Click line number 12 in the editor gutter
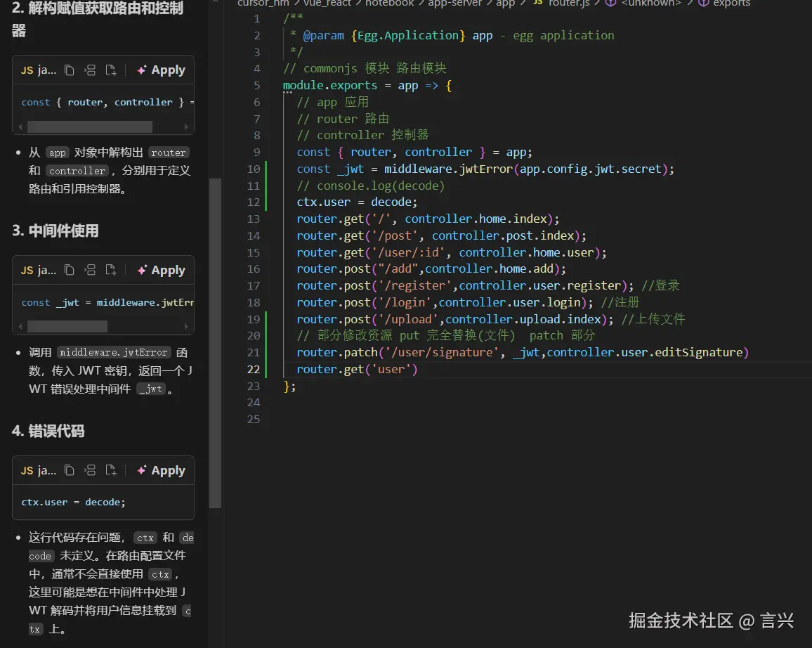 [x=254, y=202]
